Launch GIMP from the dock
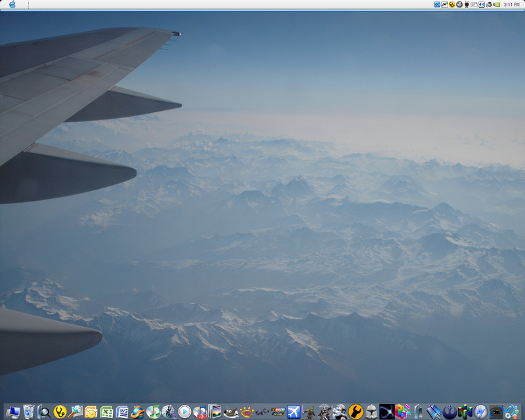This screenshot has height=420, width=525. [x=231, y=412]
